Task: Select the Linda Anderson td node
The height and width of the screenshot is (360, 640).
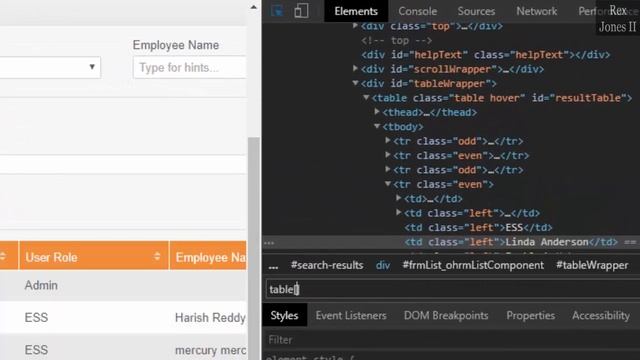Action: pos(511,242)
